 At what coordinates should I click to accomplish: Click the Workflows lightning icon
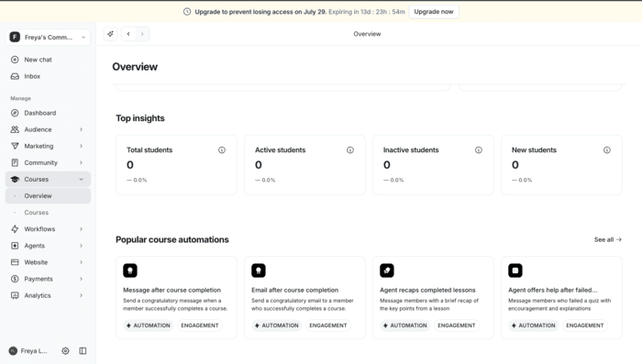pos(15,229)
